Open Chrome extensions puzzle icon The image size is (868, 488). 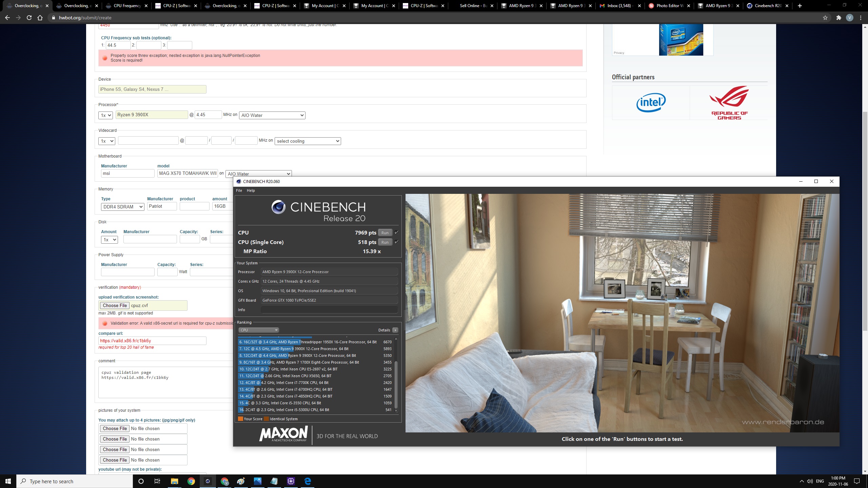tap(839, 18)
